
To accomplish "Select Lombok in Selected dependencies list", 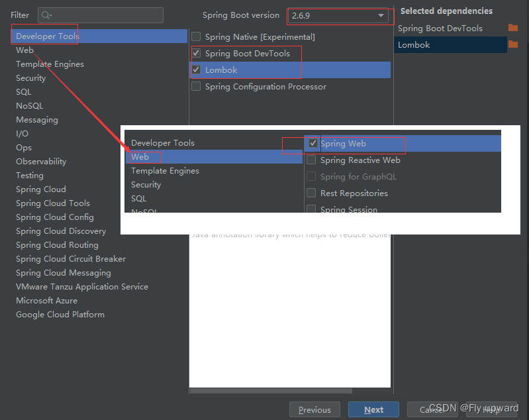I will (450, 45).
